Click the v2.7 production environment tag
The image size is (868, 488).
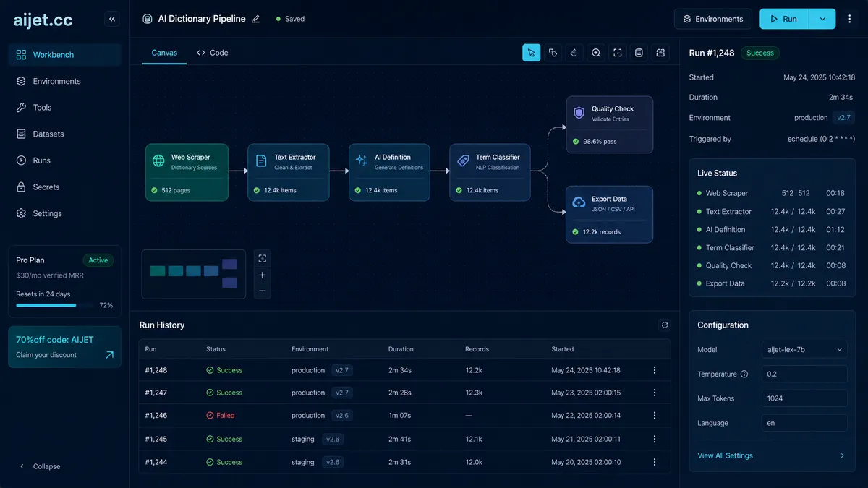tap(844, 118)
